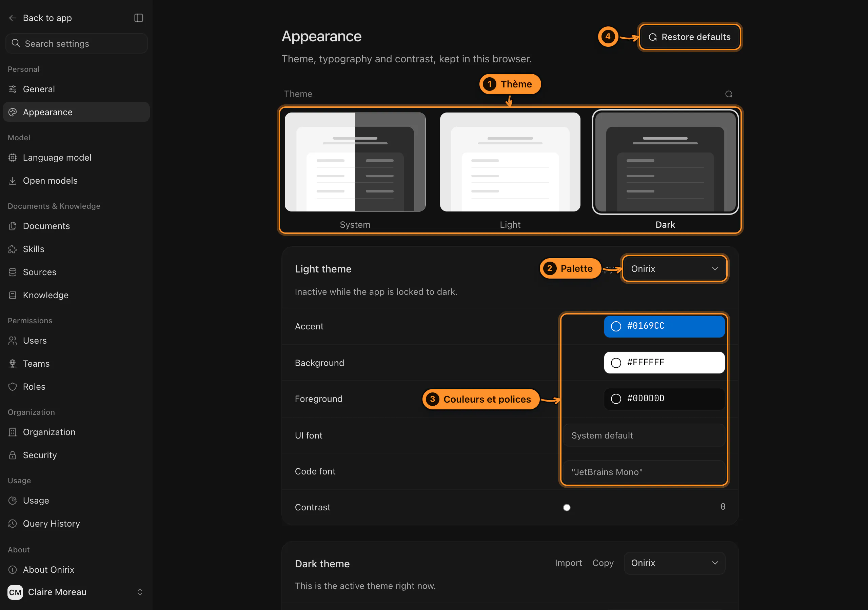Collapse the sidebar with panel icon
This screenshot has width=868, height=610.
pos(138,18)
